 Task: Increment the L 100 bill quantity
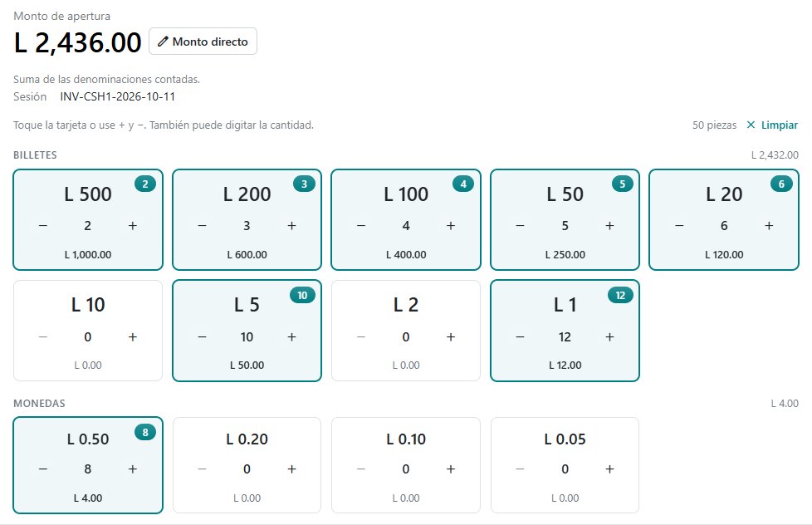(451, 225)
